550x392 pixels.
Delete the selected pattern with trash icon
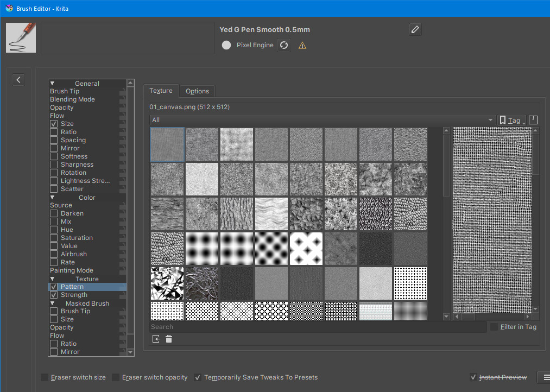pyautogui.click(x=169, y=339)
